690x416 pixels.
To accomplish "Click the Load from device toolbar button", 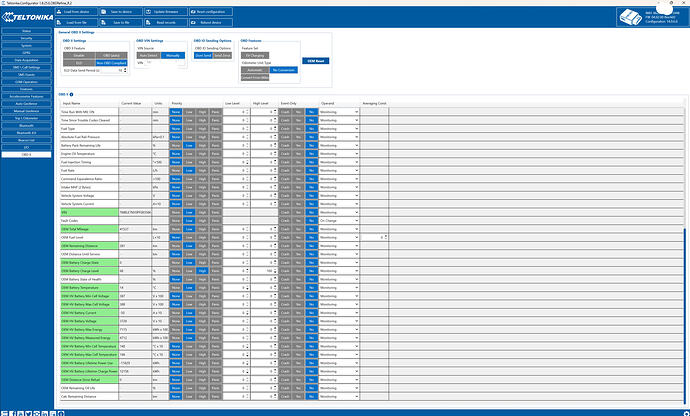I will [x=77, y=12].
